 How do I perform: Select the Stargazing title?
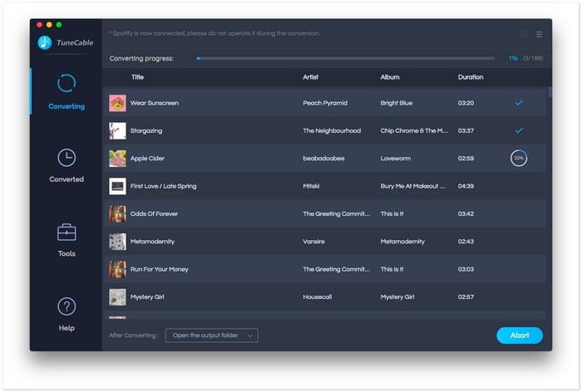[146, 131]
